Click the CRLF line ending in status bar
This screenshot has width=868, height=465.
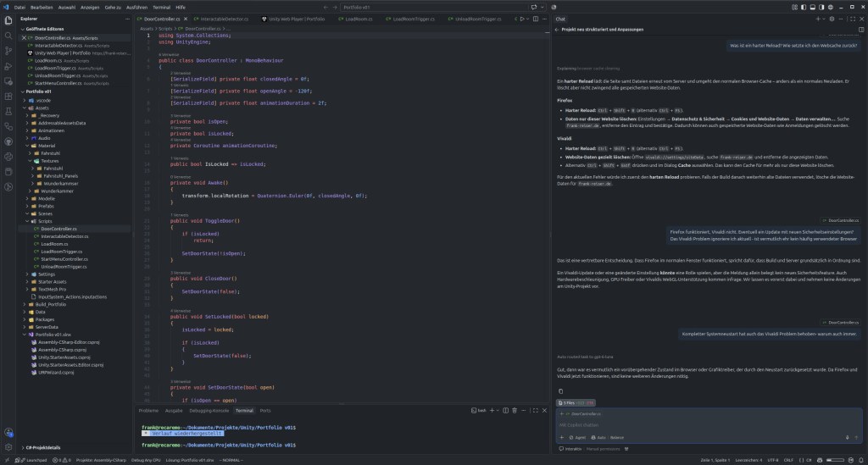[788, 460]
